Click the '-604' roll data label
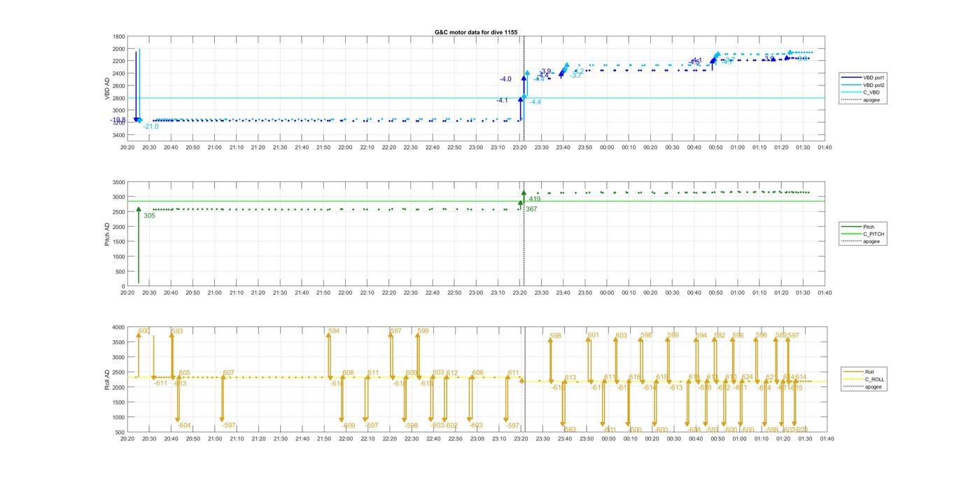Viewport: 980px width, 485px height. (x=184, y=425)
